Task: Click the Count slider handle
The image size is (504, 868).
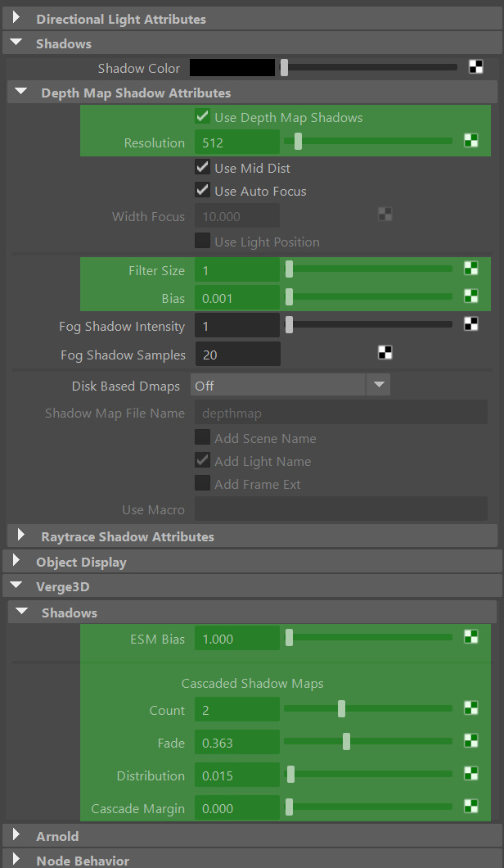Action: point(342,708)
